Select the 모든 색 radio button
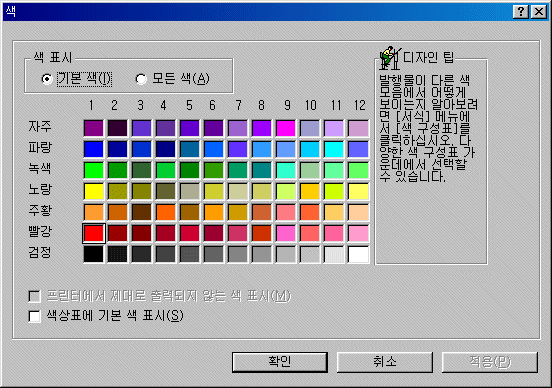Viewport: 552px width, 388px height. (x=141, y=79)
